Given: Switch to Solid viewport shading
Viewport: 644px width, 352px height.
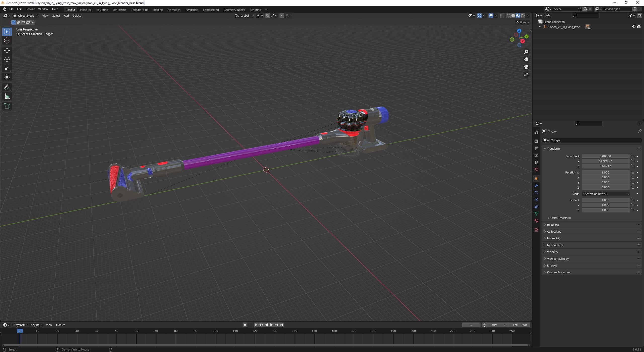Looking at the screenshot, I should [513, 16].
